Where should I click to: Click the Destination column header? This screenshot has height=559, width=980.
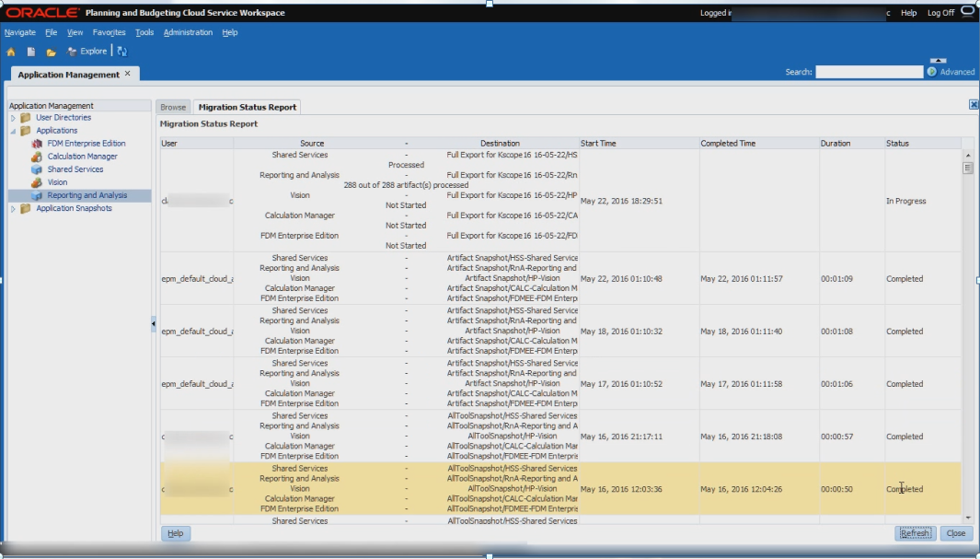click(x=500, y=143)
